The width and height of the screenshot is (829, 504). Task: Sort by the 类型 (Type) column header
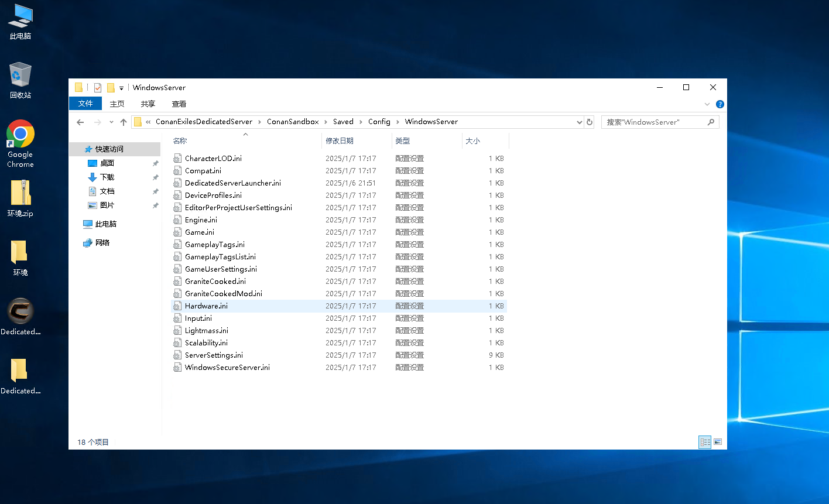(427, 141)
